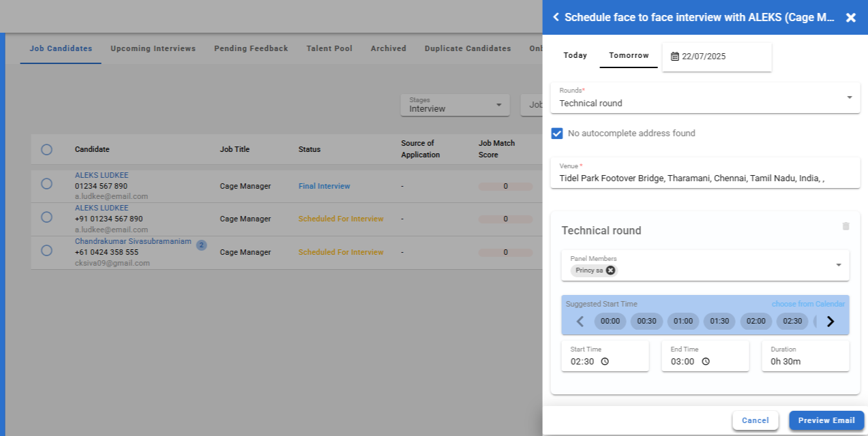The image size is (868, 436).
Task: Uncheck the No autocomplete address found checkbox
Action: (557, 134)
